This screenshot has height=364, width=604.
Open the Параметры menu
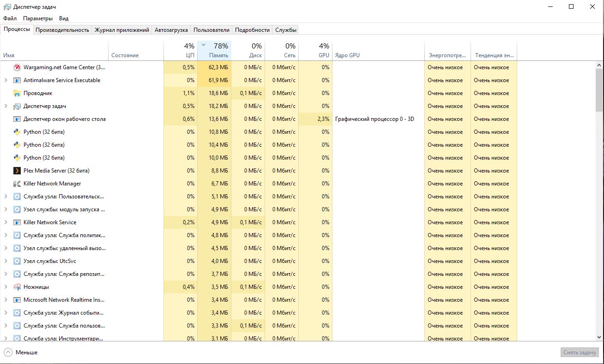(x=38, y=18)
